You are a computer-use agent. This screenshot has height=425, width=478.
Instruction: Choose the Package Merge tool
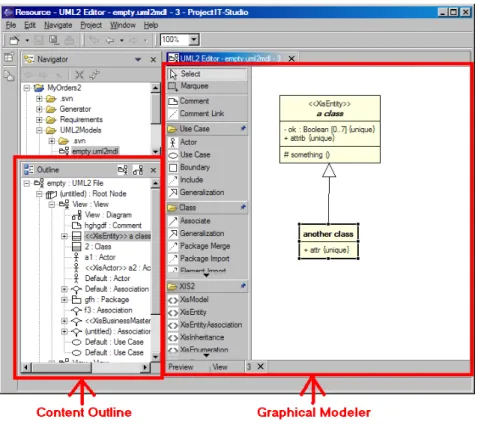pos(207,246)
